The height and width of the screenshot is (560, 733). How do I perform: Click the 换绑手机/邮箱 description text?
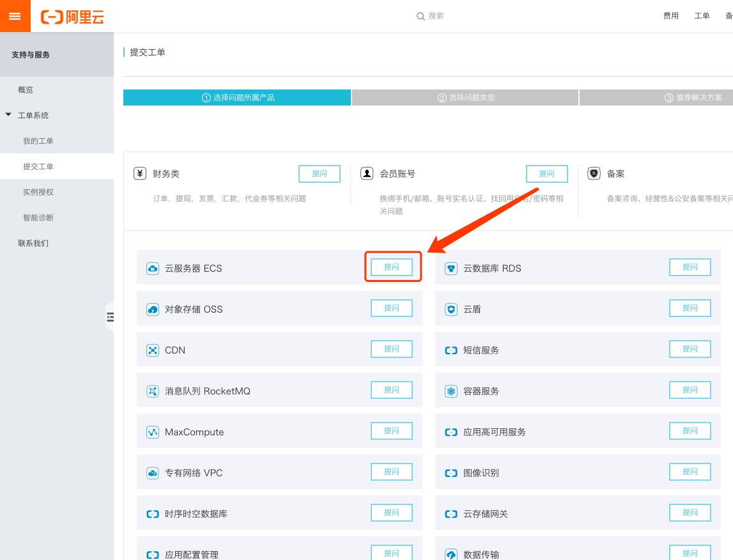point(472,205)
